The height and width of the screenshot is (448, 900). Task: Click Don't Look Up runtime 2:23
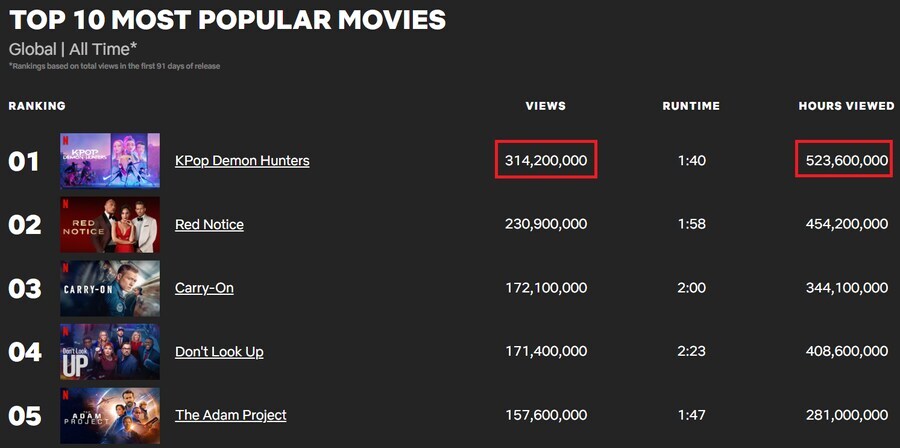(692, 352)
